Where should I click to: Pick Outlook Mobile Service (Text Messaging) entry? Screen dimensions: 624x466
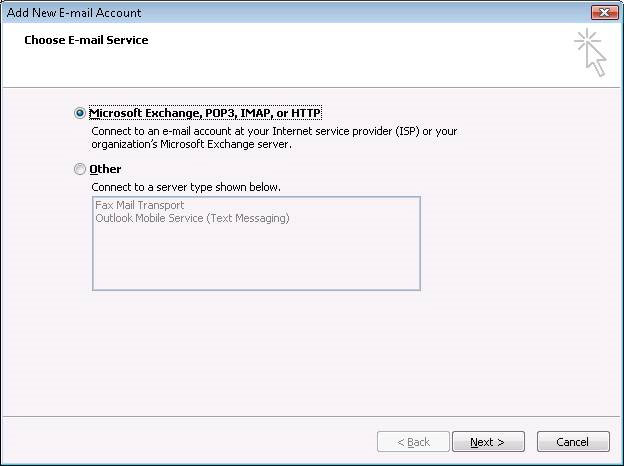192,218
